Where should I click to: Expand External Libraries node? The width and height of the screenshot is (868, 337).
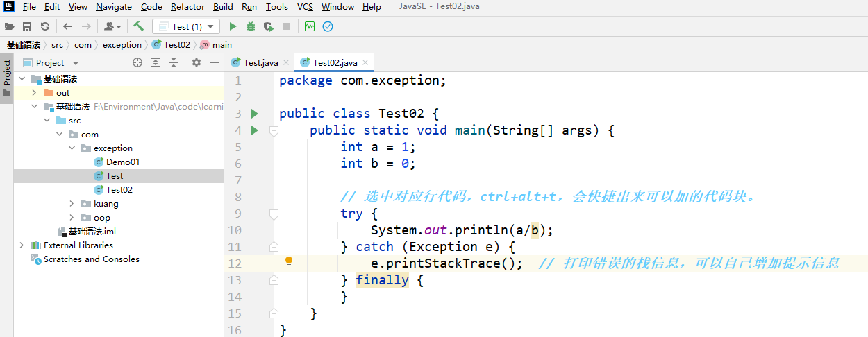click(x=22, y=245)
